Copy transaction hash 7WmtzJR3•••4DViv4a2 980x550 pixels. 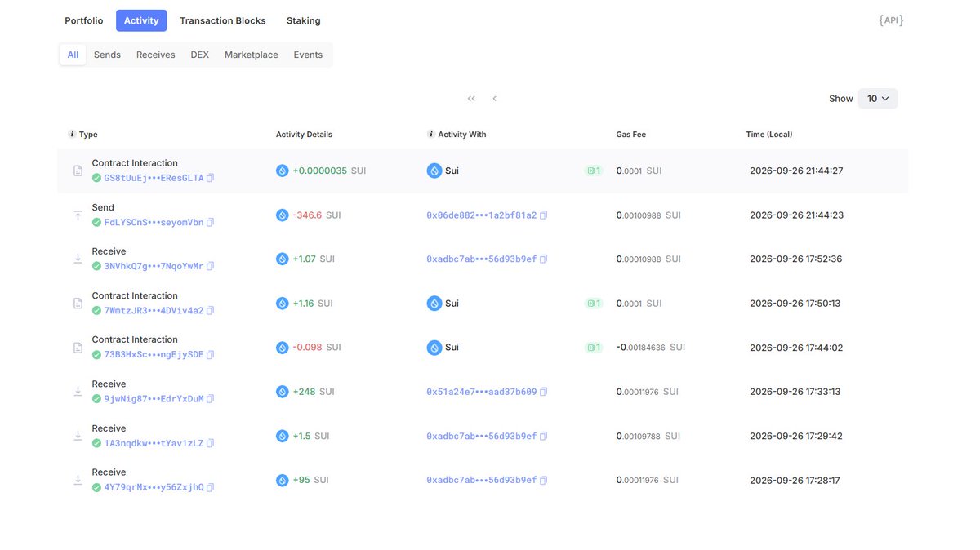coord(211,311)
